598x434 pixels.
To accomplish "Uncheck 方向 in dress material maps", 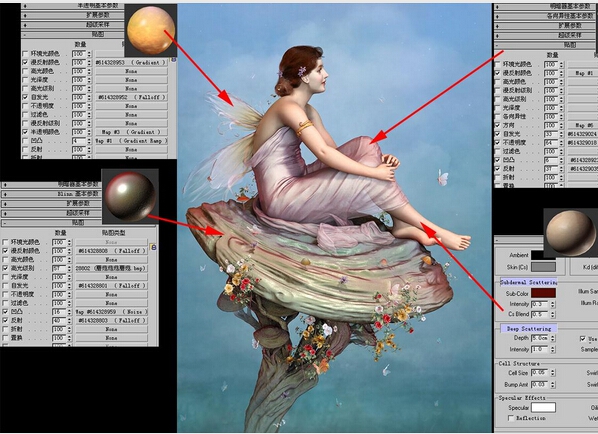I will coord(497,125).
